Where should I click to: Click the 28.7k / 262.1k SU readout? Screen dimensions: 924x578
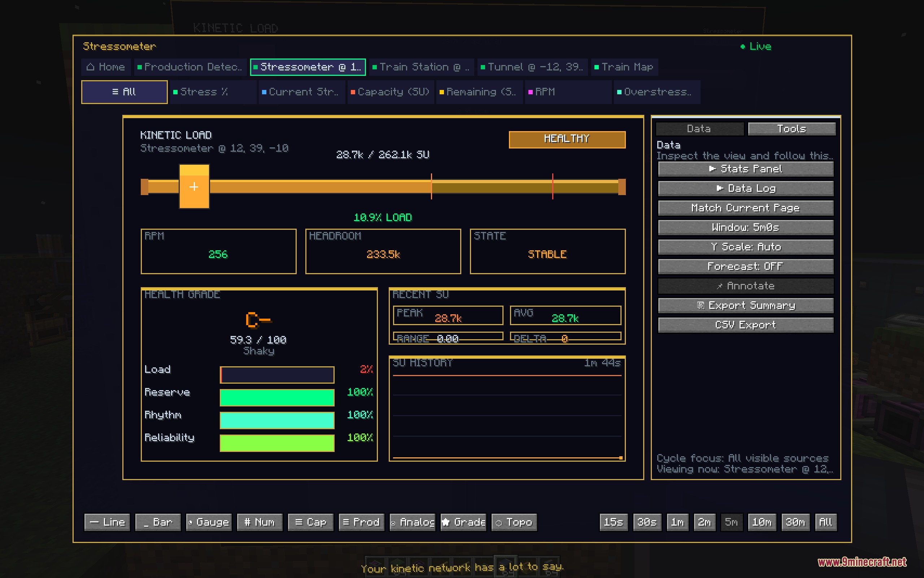383,155
